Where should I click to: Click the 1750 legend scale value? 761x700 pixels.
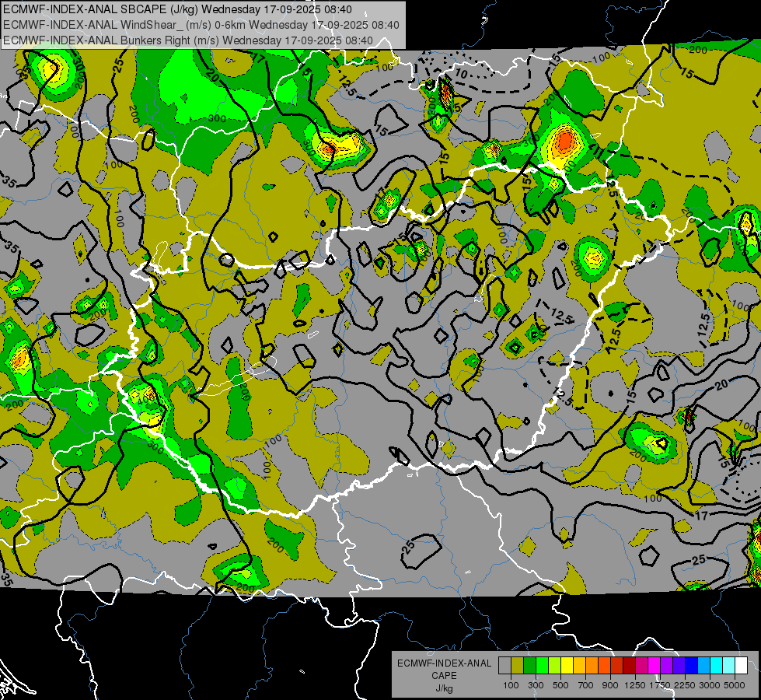coord(660,685)
